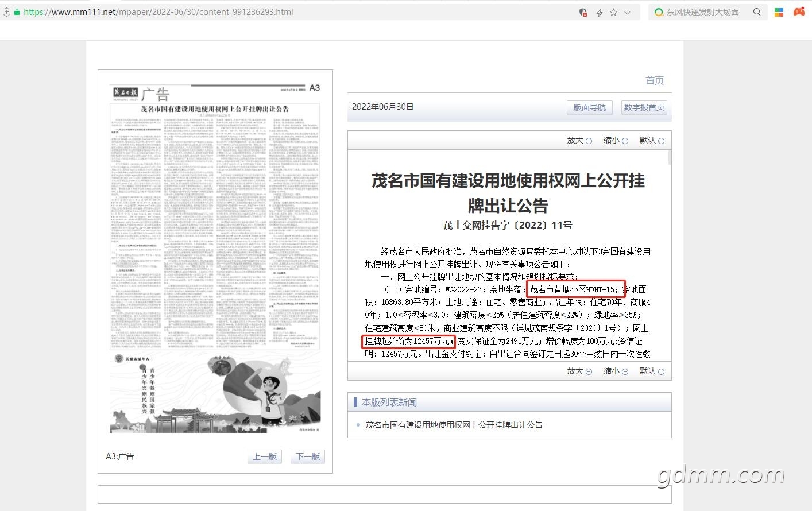Bookmark page with the star icon

coord(613,12)
